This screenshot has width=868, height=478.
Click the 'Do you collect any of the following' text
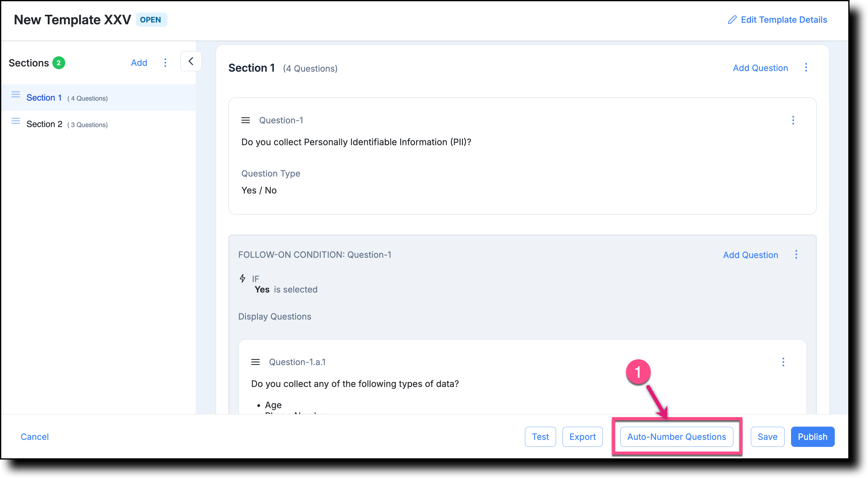click(x=355, y=384)
